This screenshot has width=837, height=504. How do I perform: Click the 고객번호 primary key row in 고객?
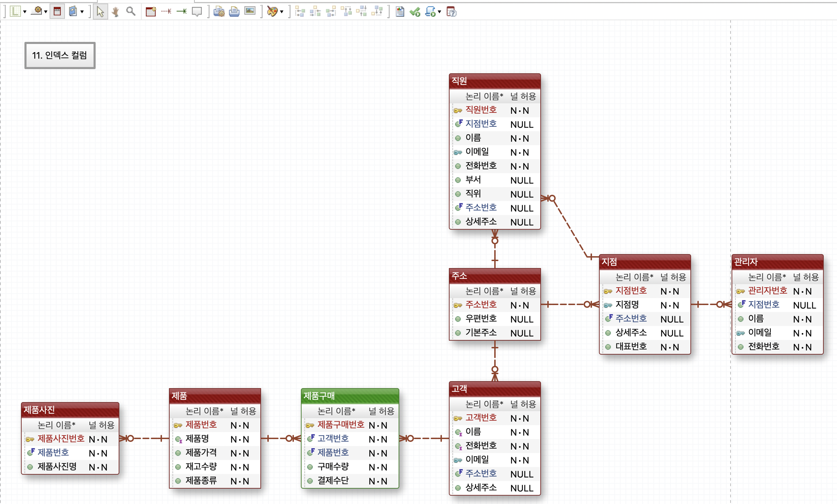tap(481, 418)
